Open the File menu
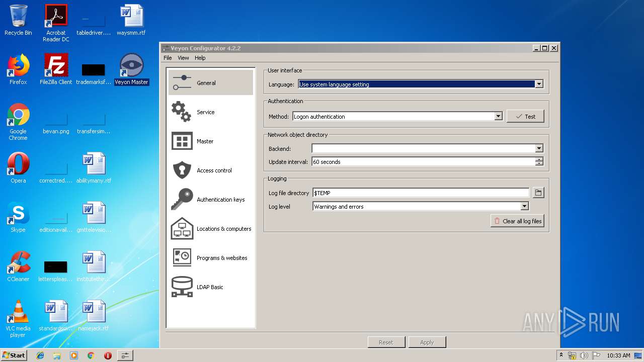This screenshot has width=644, height=362. (168, 58)
